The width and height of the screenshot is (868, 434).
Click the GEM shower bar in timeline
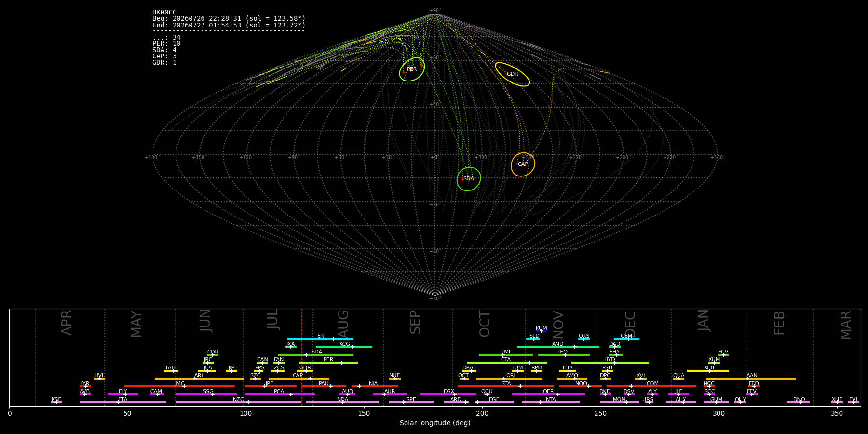tap(626, 339)
